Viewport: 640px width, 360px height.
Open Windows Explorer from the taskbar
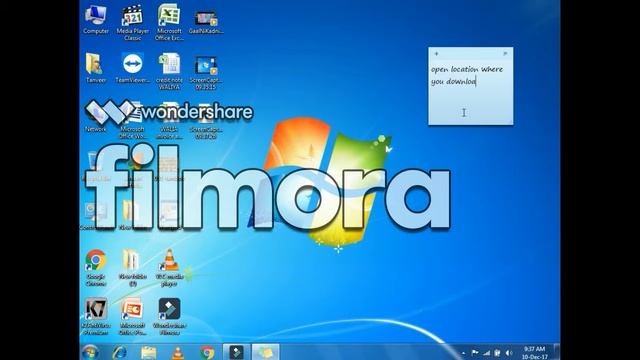point(149,352)
